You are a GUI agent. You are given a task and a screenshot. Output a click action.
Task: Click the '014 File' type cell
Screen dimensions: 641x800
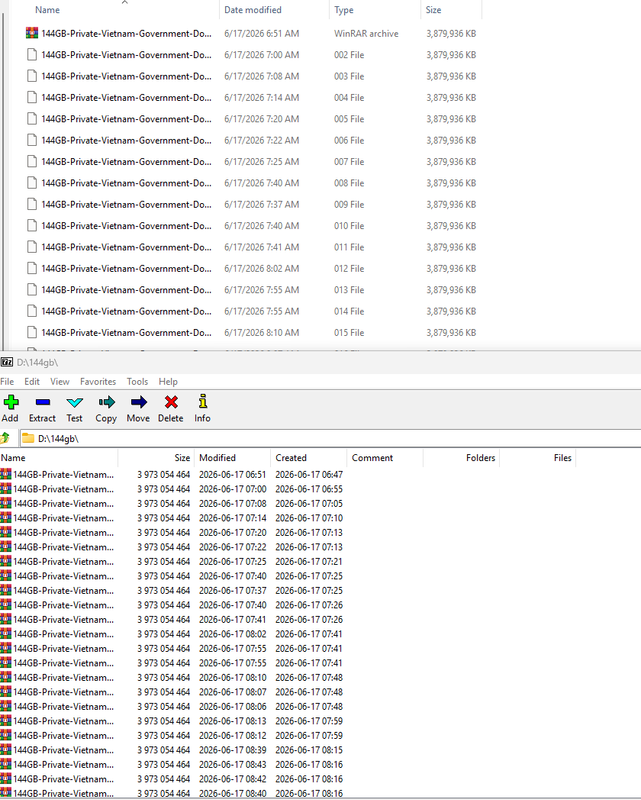pos(349,311)
